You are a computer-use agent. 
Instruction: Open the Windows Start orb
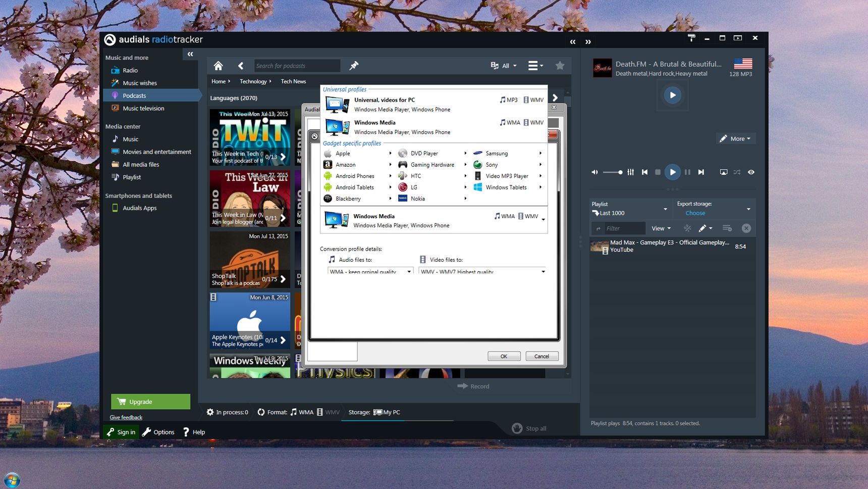(12, 479)
